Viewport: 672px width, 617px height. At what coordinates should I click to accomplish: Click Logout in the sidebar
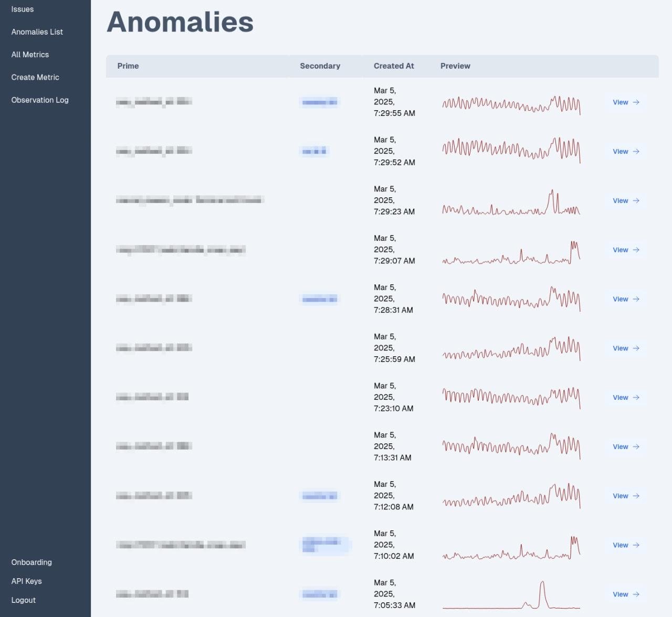24,600
